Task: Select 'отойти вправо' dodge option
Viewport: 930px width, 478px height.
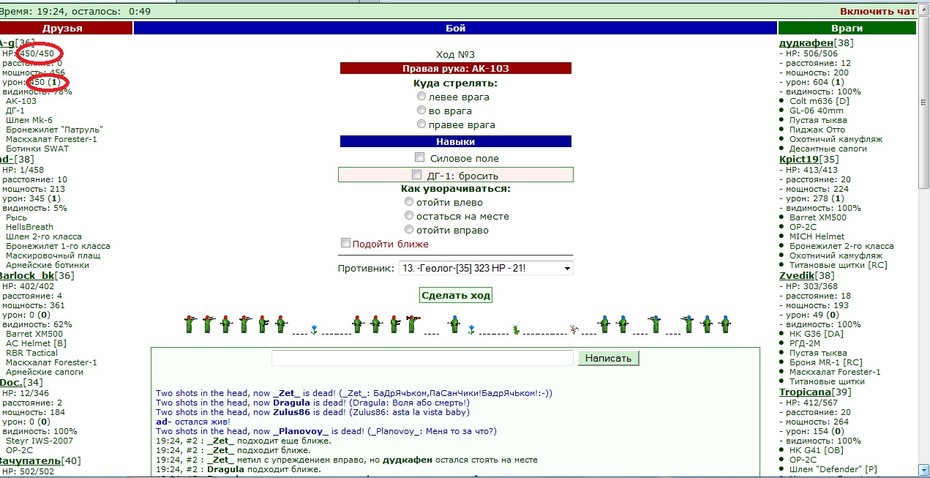Action: [x=409, y=230]
